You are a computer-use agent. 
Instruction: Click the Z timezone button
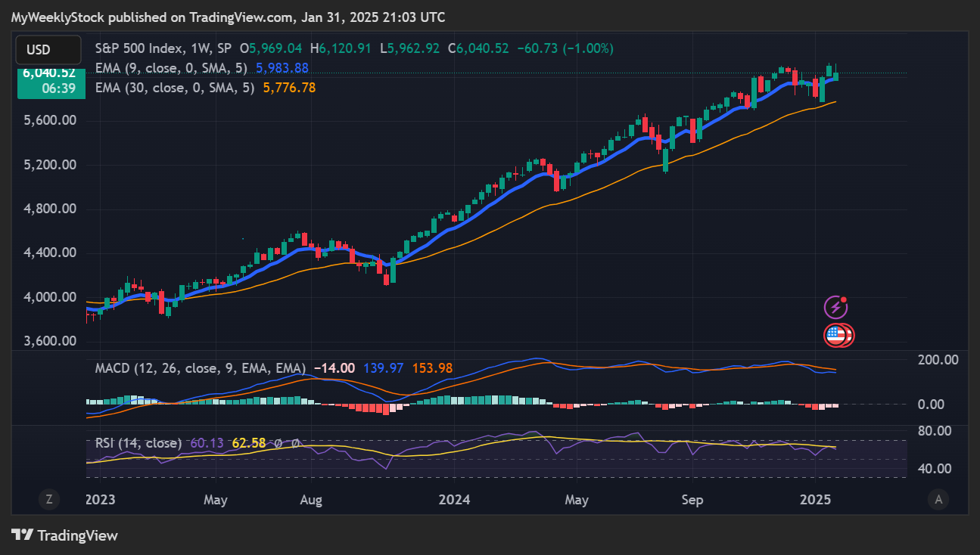pyautogui.click(x=48, y=499)
